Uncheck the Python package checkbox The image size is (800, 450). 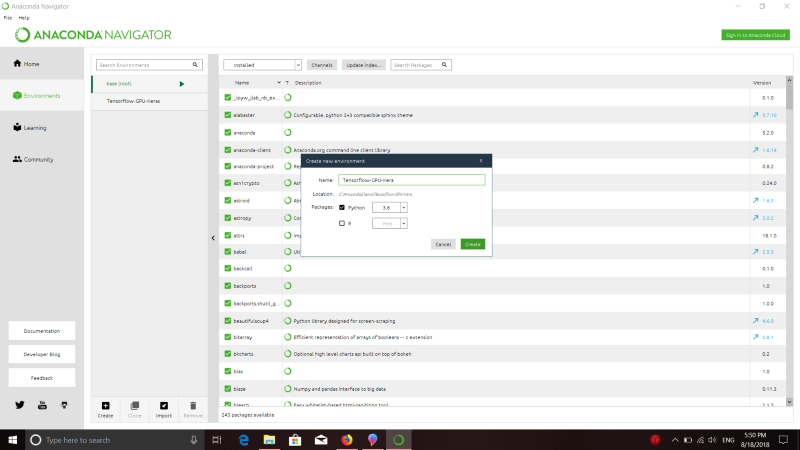342,207
